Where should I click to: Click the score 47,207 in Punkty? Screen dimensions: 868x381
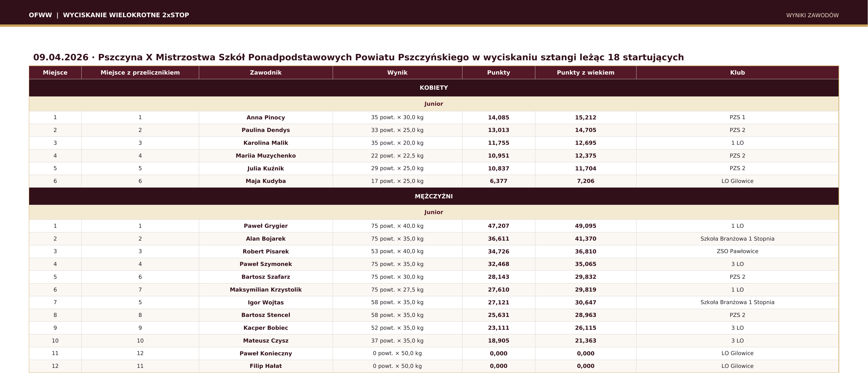[x=499, y=226]
